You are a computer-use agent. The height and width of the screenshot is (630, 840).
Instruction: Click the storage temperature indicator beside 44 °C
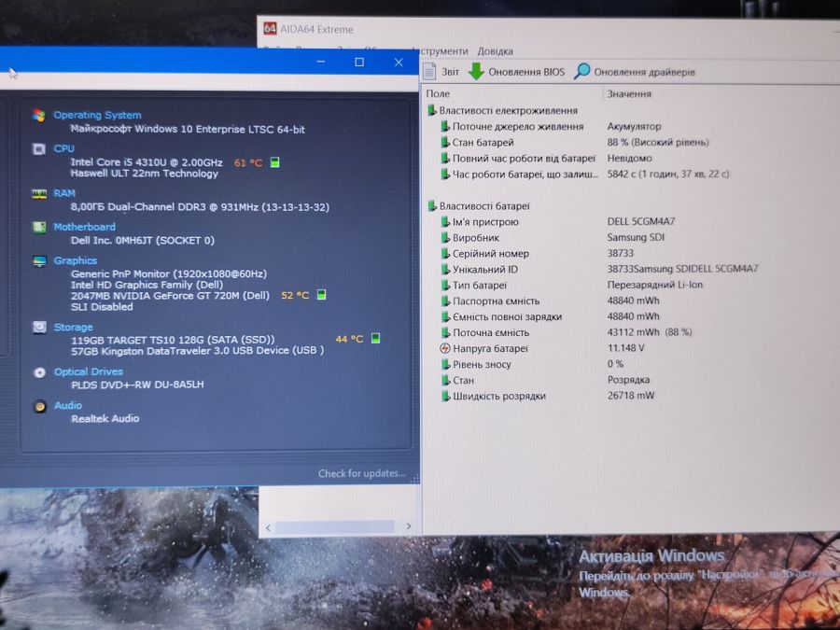pos(375,338)
